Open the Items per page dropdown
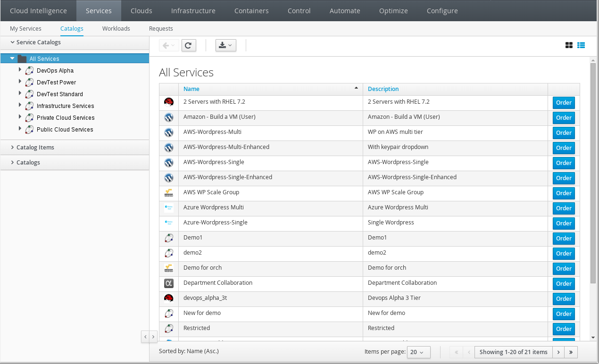Screen dimensions: 599x364 (x=418, y=352)
